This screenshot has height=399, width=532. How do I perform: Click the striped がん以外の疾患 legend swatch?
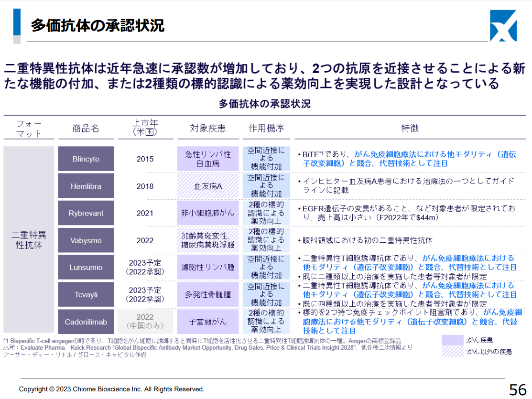tap(452, 352)
